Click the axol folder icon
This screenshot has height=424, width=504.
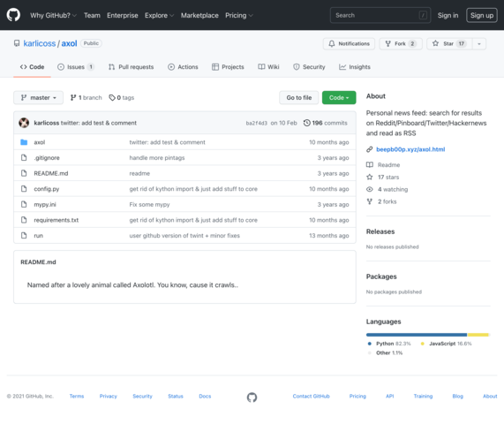tap(24, 142)
